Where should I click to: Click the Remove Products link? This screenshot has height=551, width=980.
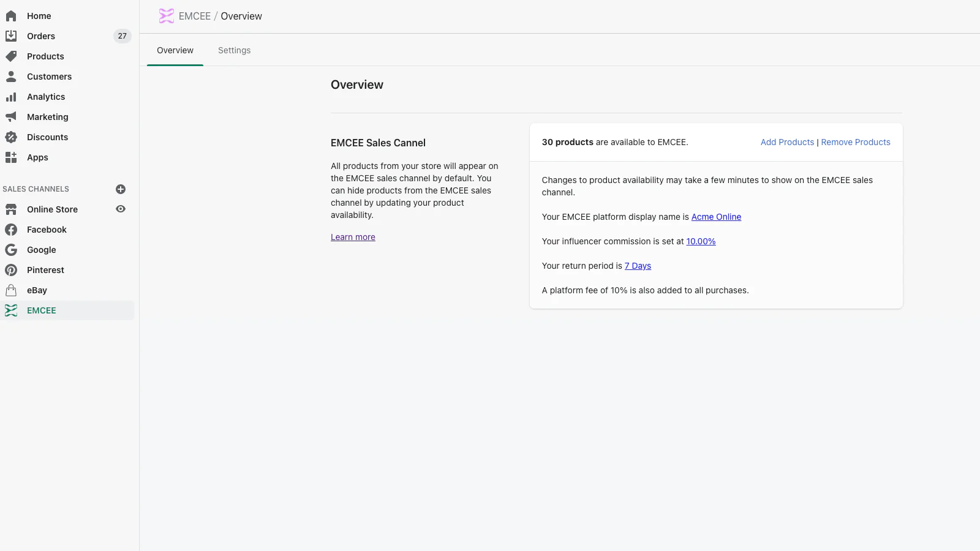[856, 142]
